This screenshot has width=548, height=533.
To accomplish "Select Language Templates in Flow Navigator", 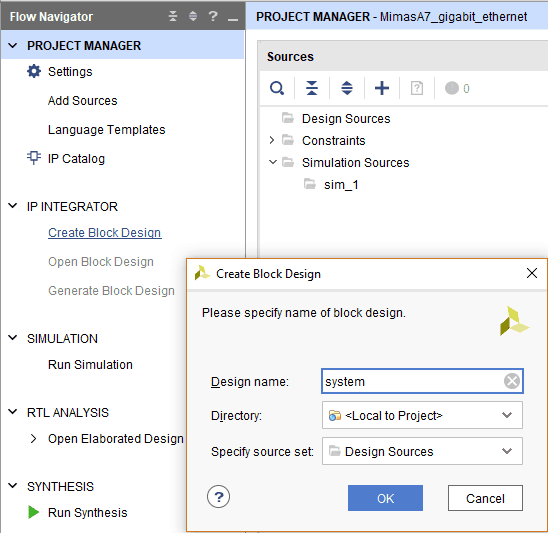I will tap(106, 130).
